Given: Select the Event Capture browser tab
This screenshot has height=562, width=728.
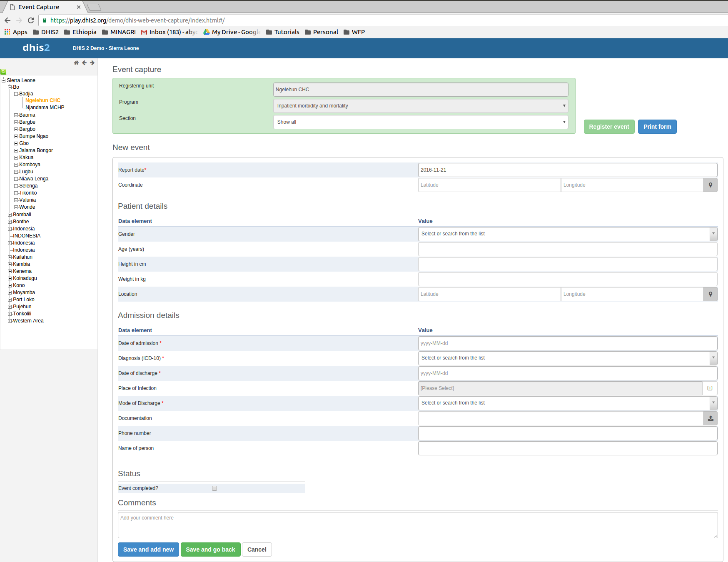Looking at the screenshot, I should tap(42, 7).
